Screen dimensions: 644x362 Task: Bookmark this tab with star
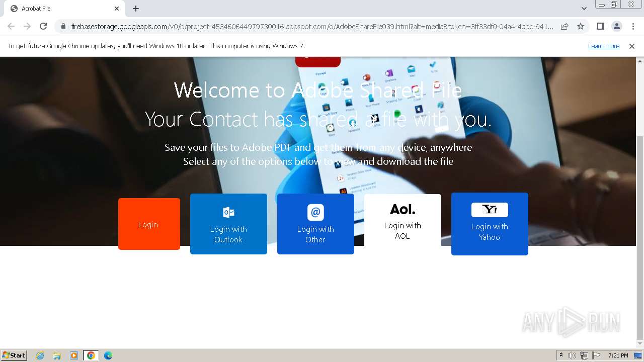[581, 26]
